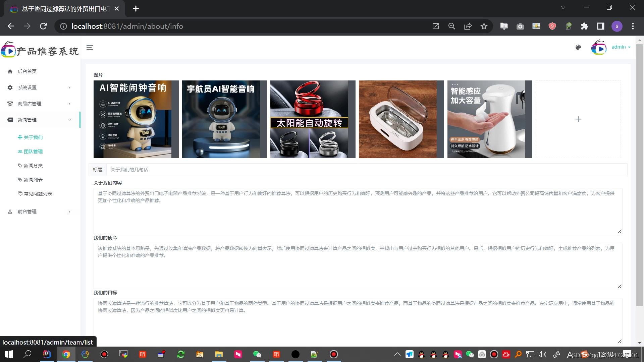This screenshot has width=644, height=362.
Task: Click the red shield extension icon
Action: (x=552, y=26)
